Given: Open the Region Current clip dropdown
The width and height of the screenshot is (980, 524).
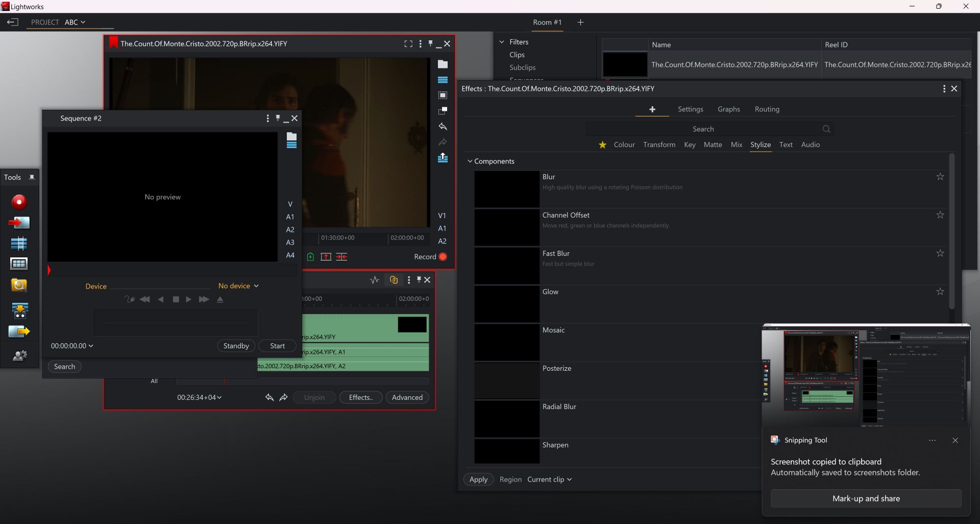Looking at the screenshot, I should coord(549,480).
